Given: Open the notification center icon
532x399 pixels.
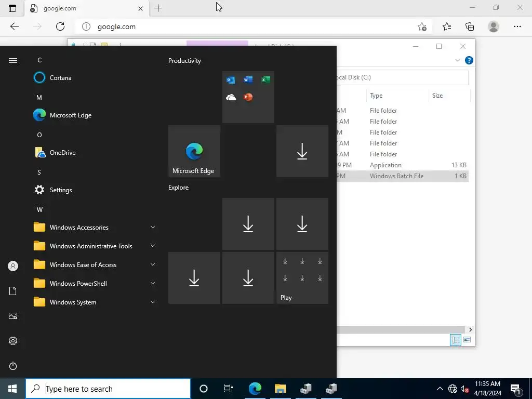Looking at the screenshot, I should (515, 389).
